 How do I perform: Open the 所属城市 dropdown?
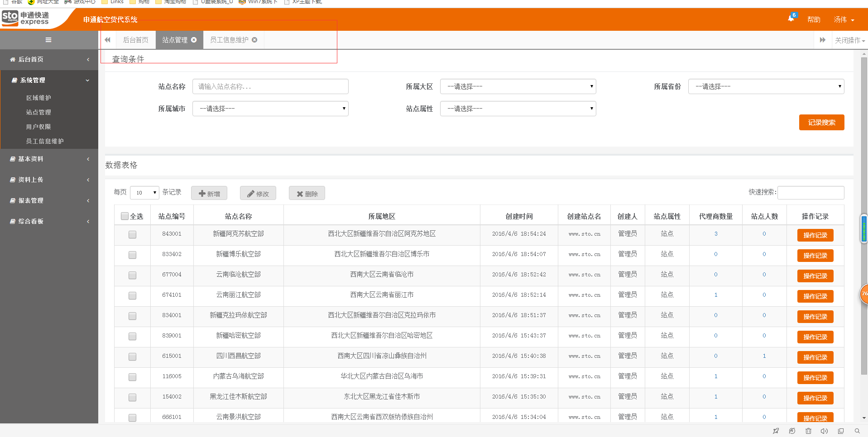click(x=270, y=109)
